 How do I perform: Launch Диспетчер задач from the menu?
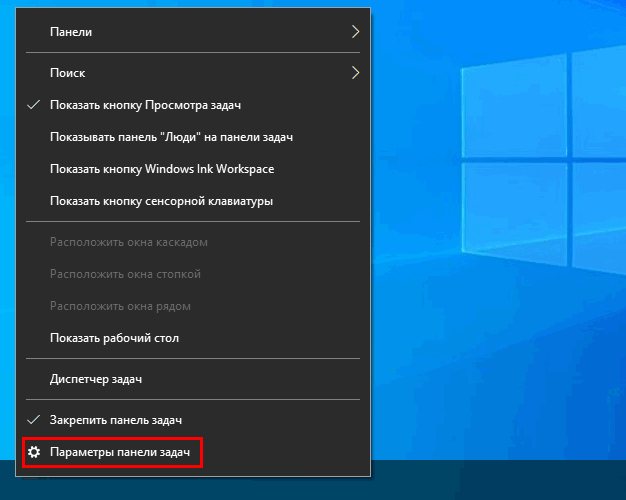point(96,379)
